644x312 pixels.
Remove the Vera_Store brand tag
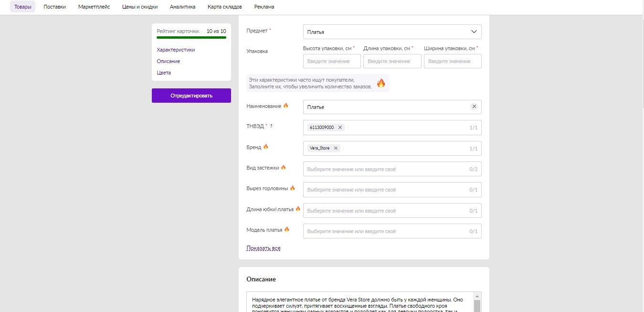coord(336,148)
